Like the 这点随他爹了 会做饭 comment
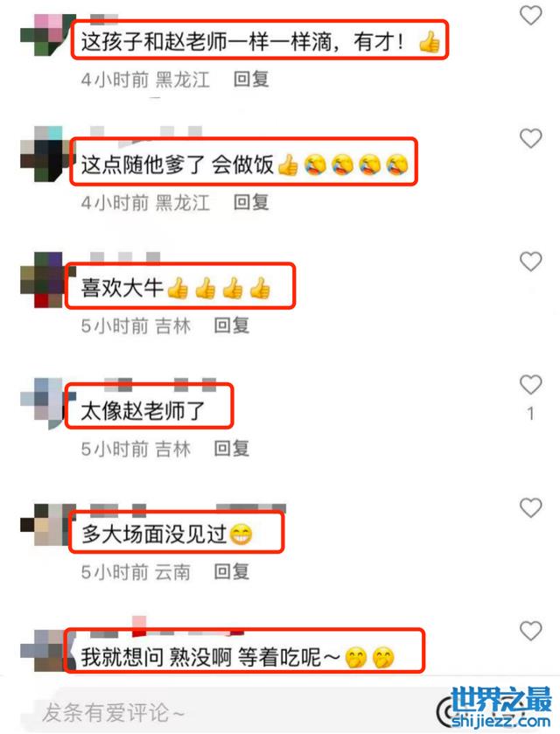This screenshot has height=734, width=560. click(x=530, y=138)
